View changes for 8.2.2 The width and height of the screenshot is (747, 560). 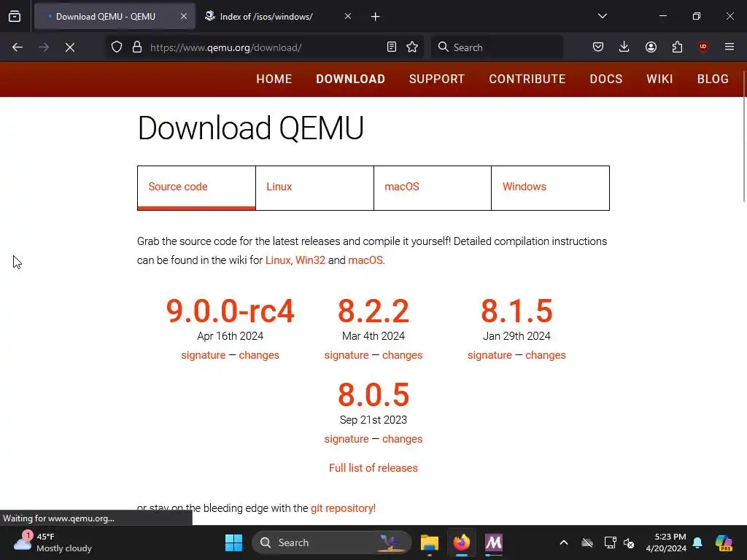[x=402, y=355]
